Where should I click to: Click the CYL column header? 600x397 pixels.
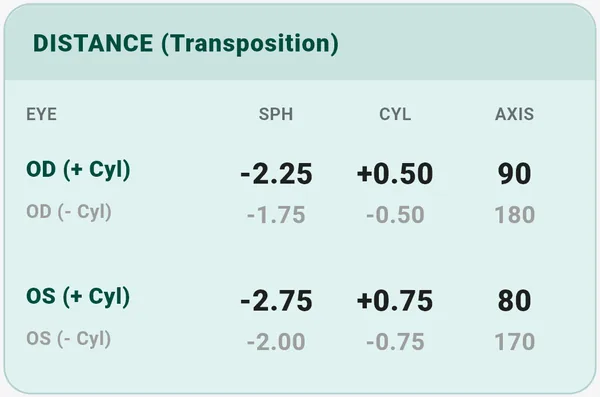click(x=395, y=114)
